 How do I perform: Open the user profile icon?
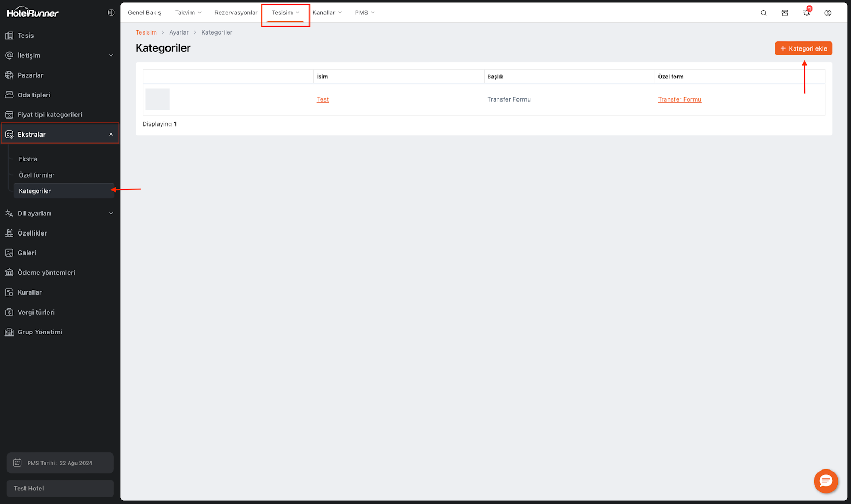828,13
